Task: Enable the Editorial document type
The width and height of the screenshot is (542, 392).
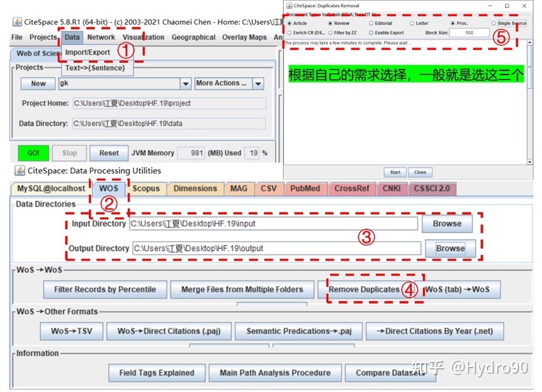Action: pos(371,24)
